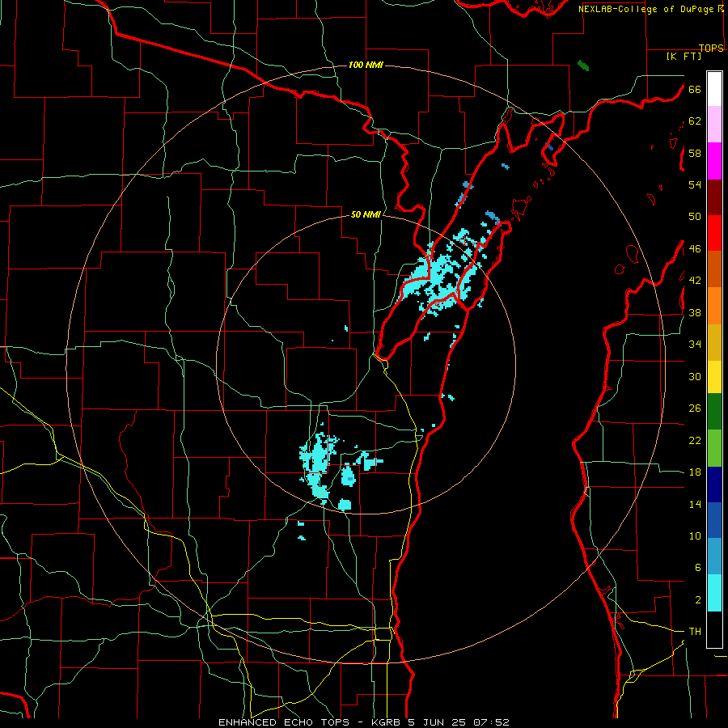Screen dimensions: 728x728
Task: Select the bright red legend swatch
Action: (x=714, y=234)
